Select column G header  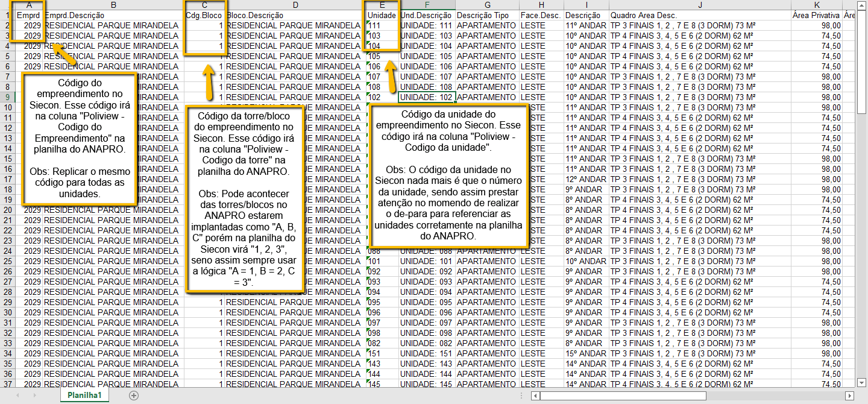click(x=487, y=5)
